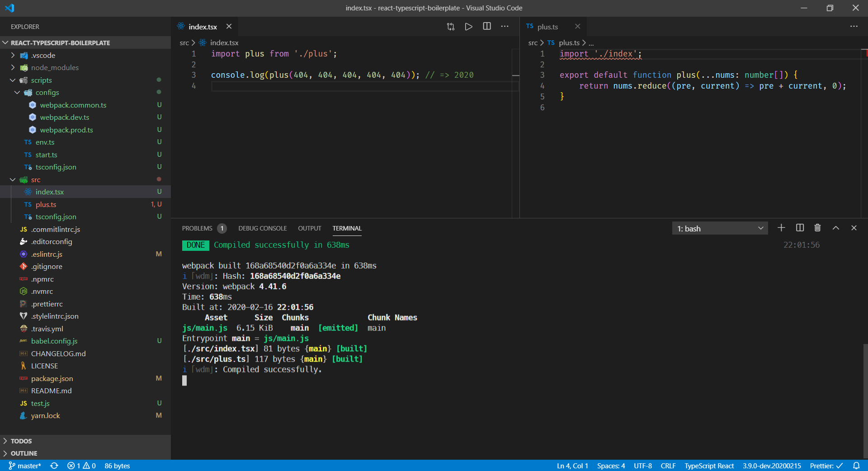Viewport: 868px width, 471px height.
Task: Click src breadcrumb in index.tsx editor
Action: coord(184,42)
